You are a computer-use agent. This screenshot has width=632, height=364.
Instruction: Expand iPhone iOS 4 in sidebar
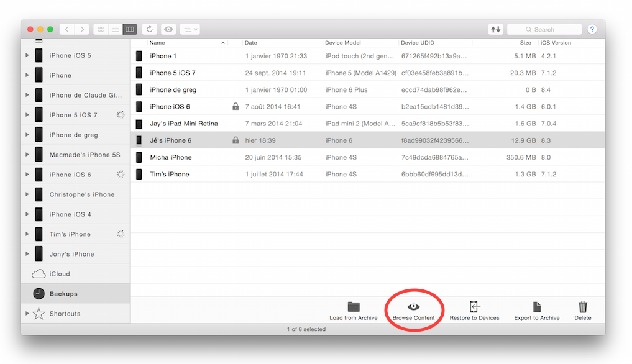click(27, 214)
